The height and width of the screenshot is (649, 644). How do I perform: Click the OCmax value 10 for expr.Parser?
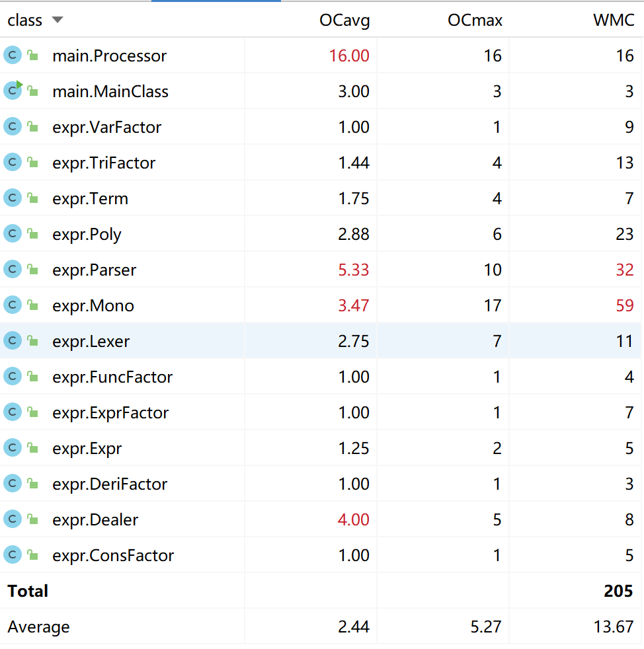[x=493, y=270]
